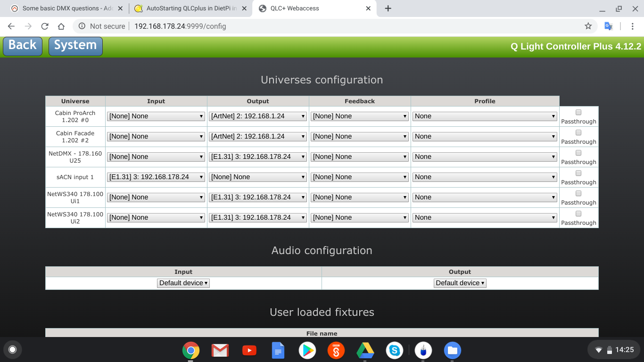Launch Gmail from the shelf
The width and height of the screenshot is (644, 362).
click(x=220, y=350)
